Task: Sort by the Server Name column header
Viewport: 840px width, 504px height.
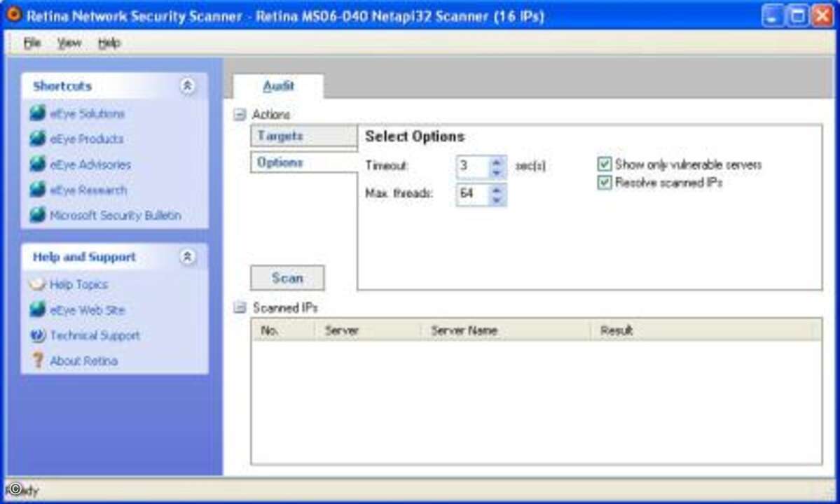Action: 506,330
